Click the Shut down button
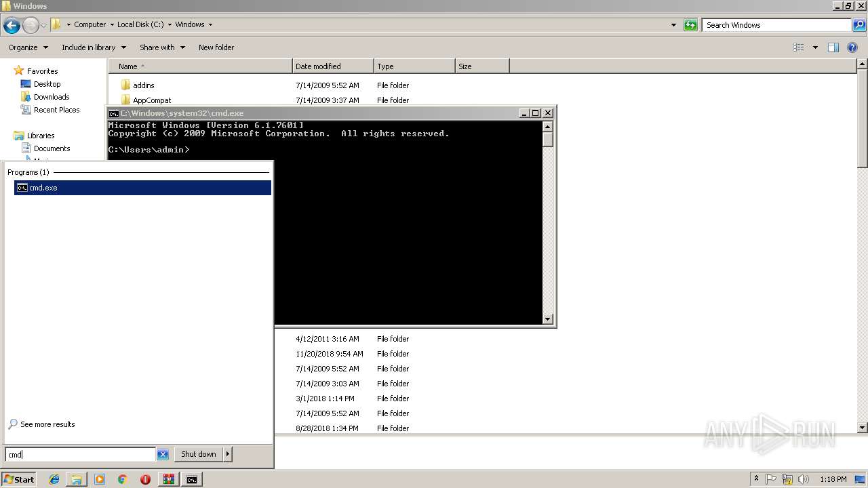The width and height of the screenshot is (868, 488). (198, 454)
